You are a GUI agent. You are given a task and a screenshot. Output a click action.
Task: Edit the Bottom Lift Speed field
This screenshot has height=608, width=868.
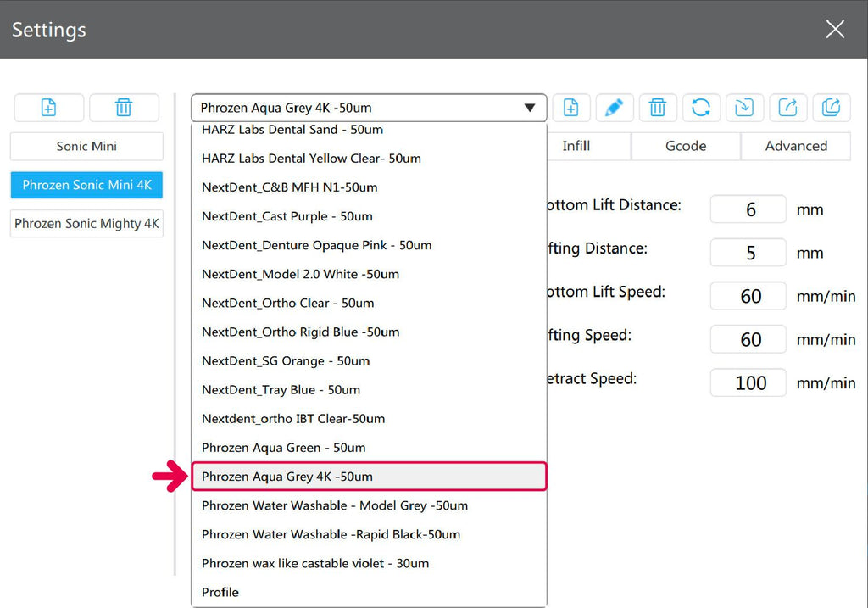748,296
